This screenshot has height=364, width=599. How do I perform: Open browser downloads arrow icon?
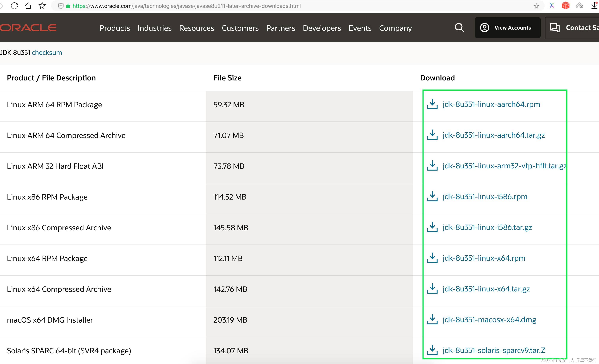[x=595, y=5]
